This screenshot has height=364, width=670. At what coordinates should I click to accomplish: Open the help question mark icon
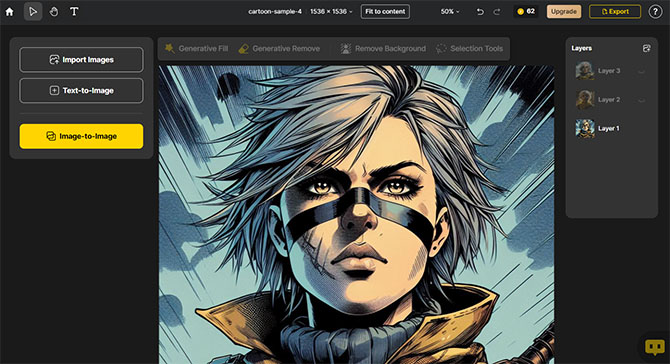(655, 12)
